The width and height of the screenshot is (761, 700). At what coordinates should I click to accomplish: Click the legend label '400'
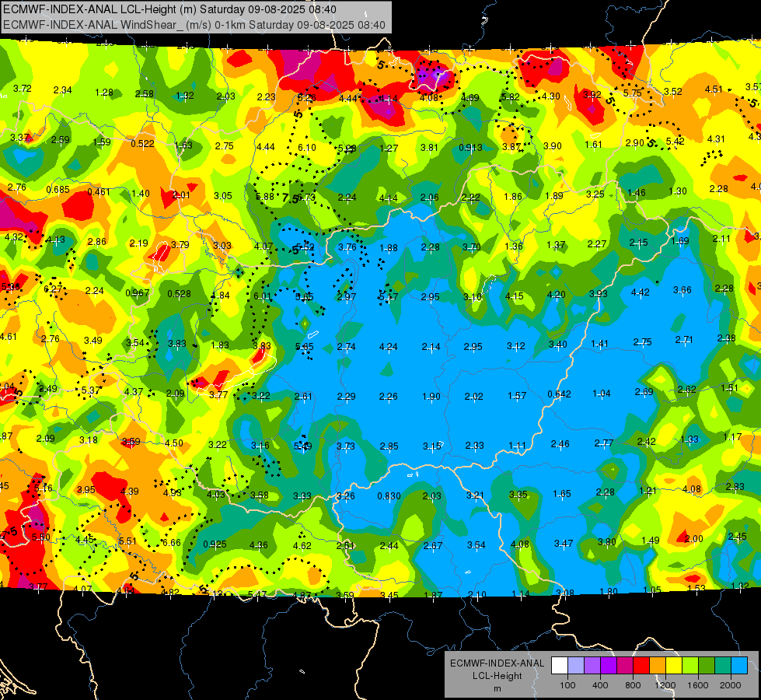point(600,685)
